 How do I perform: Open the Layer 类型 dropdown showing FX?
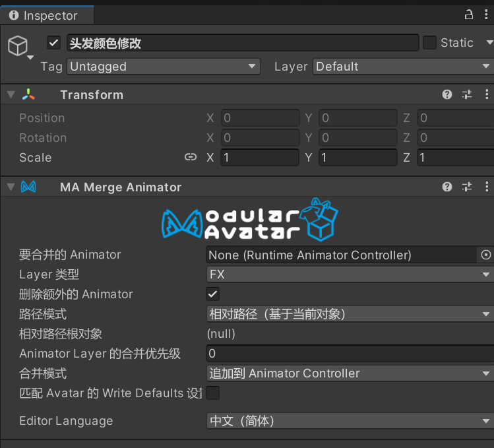350,274
